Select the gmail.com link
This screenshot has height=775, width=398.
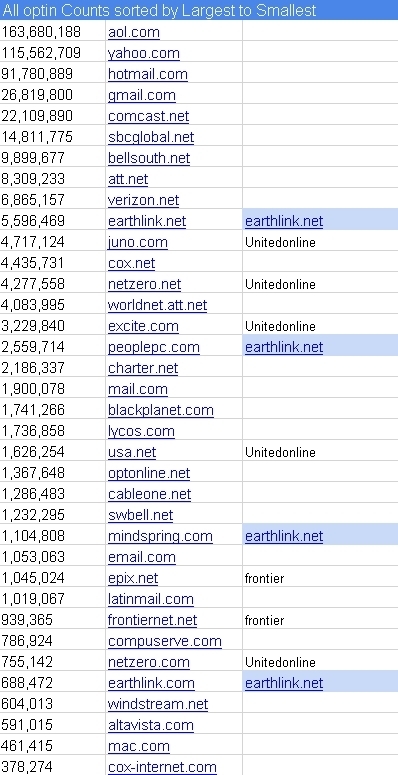pyautogui.click(x=141, y=95)
